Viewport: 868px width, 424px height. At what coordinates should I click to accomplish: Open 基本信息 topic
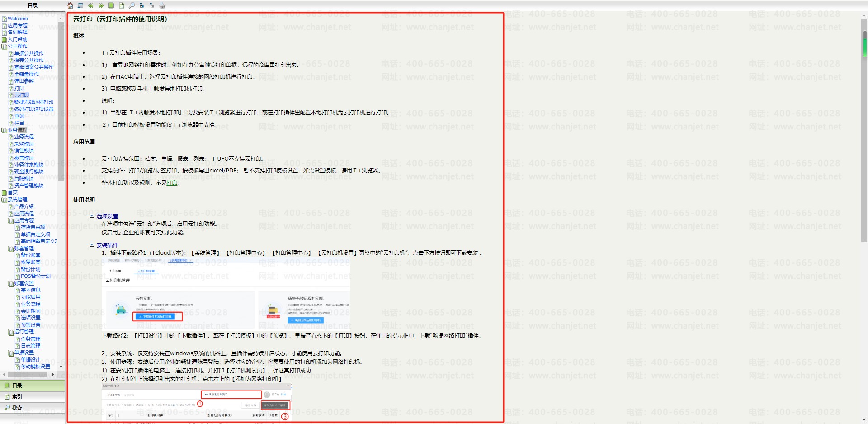[30, 290]
